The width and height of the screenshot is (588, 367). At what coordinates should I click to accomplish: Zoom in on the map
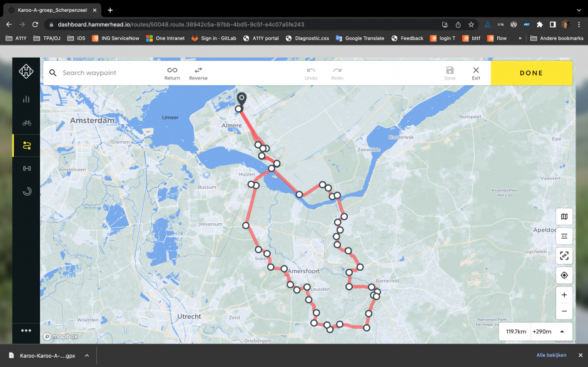(x=564, y=294)
